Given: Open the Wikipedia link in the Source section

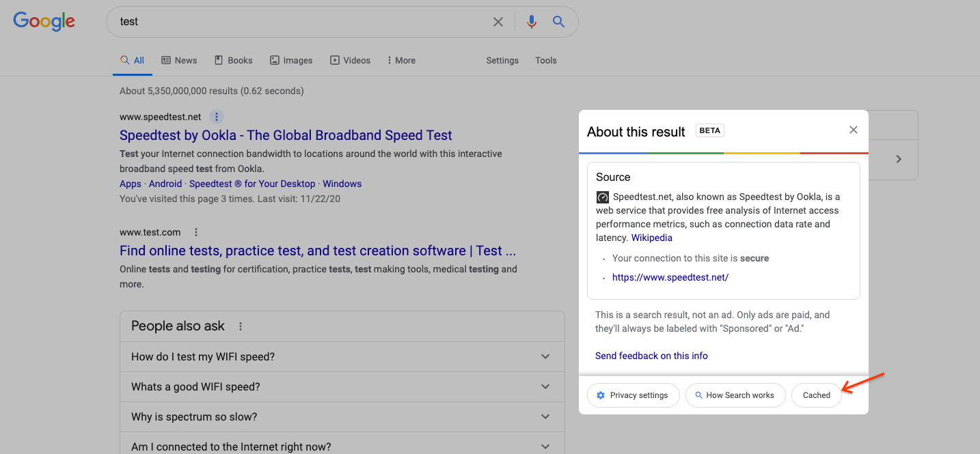Looking at the screenshot, I should point(651,238).
